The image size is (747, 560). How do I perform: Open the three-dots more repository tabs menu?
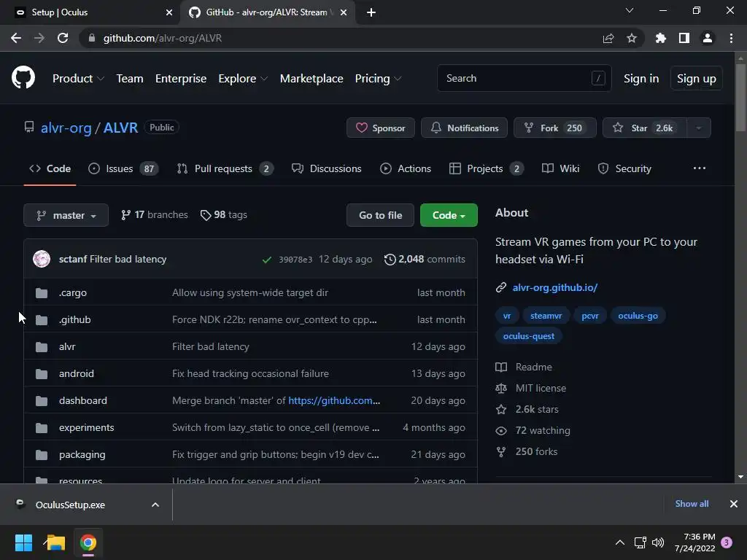[700, 168]
